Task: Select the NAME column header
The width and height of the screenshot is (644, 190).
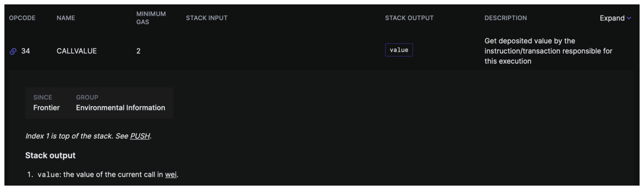Action: pos(66,18)
